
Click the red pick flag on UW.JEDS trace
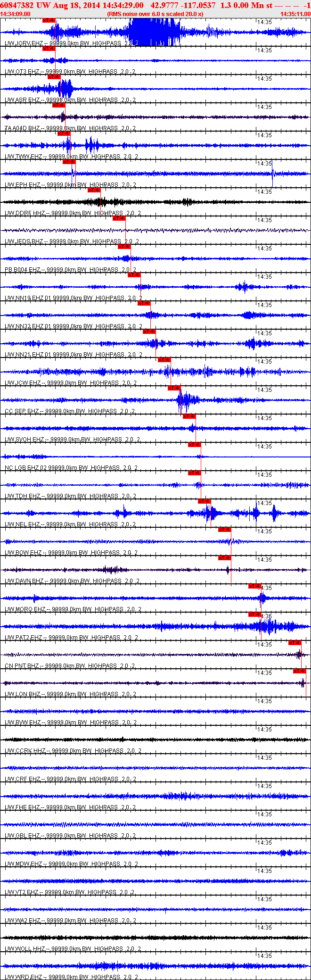pos(119,218)
